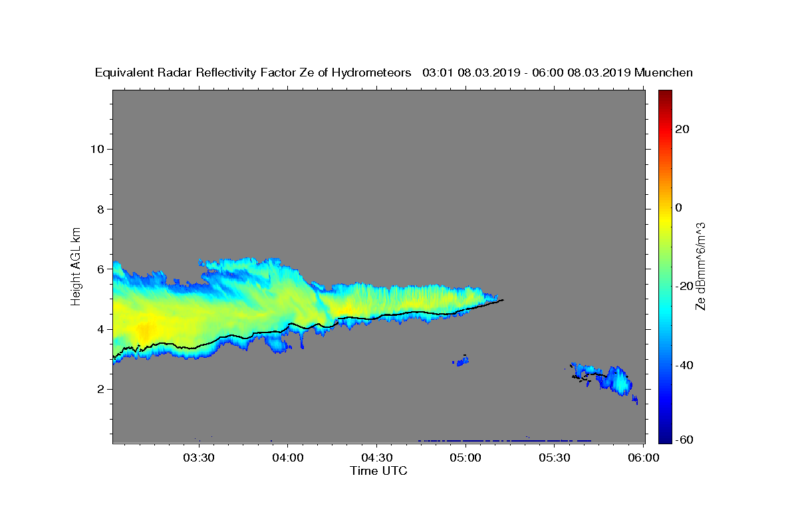798x532 pixels.
Task: Click the 'Time UTC' axis label
Action: coord(378,471)
